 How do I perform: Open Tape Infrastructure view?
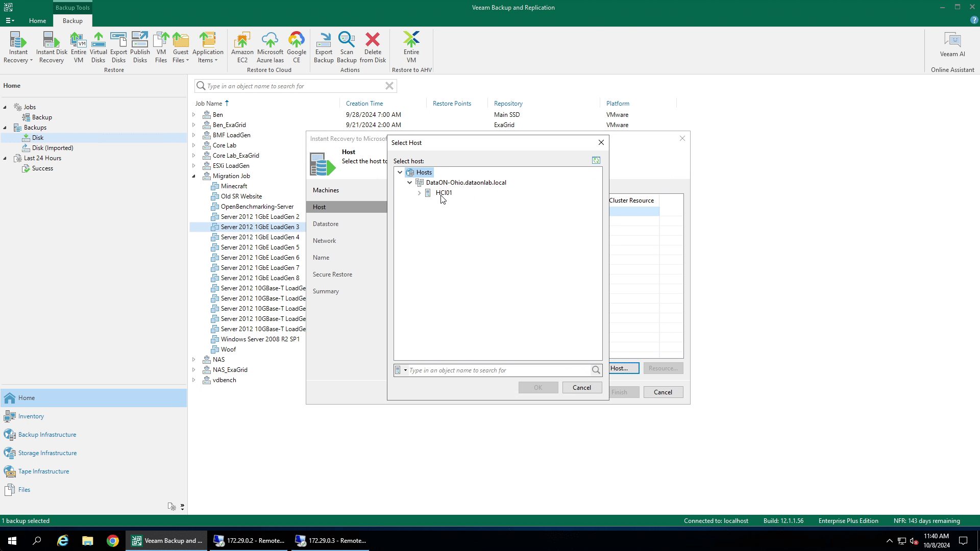click(43, 471)
